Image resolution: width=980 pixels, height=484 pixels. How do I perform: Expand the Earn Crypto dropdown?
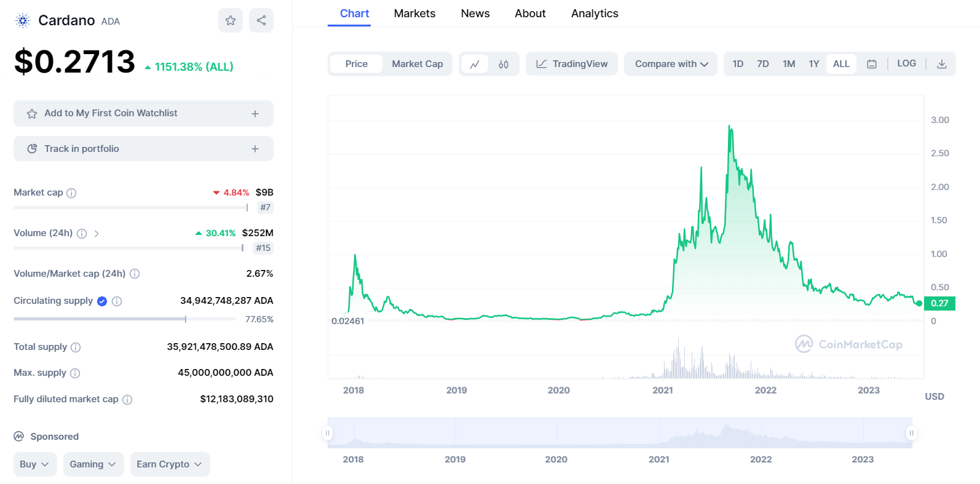[x=170, y=464]
